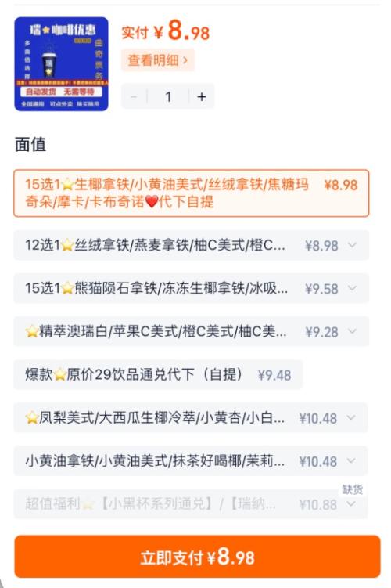Screen dimensions: 391x588
Task: Tap the 立即支付 ¥8.98 pay button
Action: (197, 557)
